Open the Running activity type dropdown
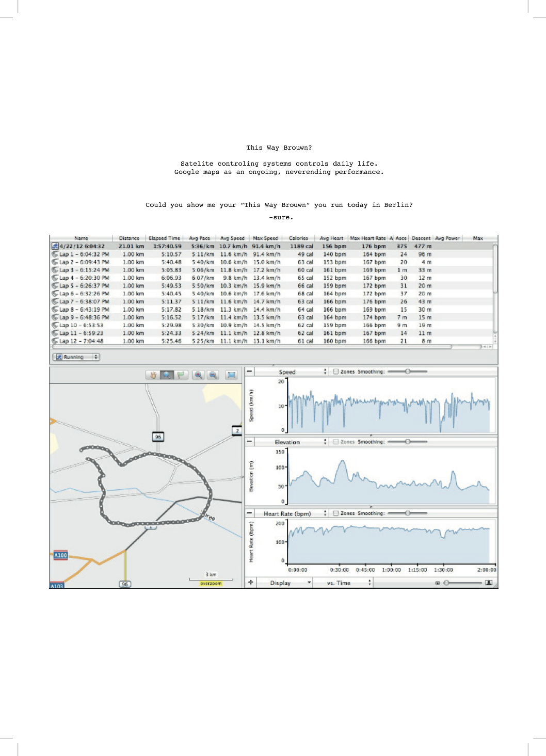The width and height of the screenshot is (546, 756). tap(76, 357)
